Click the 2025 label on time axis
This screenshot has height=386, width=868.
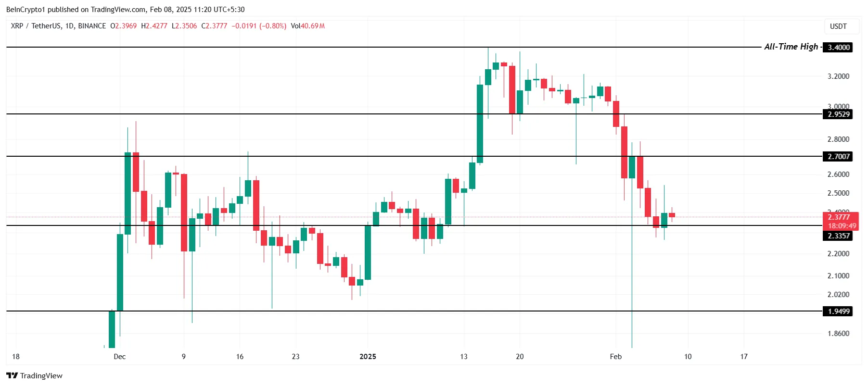coord(368,356)
